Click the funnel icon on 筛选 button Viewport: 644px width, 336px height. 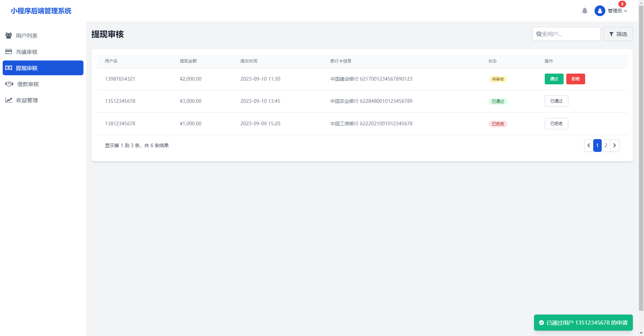[611, 34]
